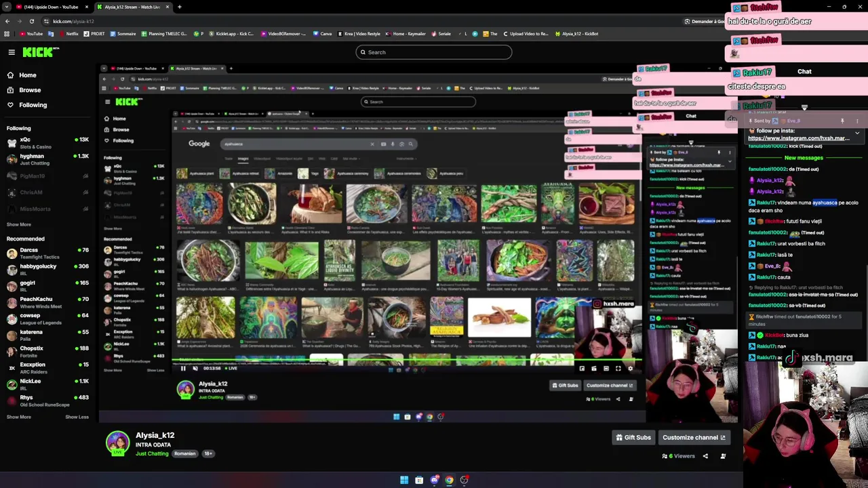The width and height of the screenshot is (868, 488).
Task: Open Rhys Old School RuneScape channel
Action: coord(47,401)
